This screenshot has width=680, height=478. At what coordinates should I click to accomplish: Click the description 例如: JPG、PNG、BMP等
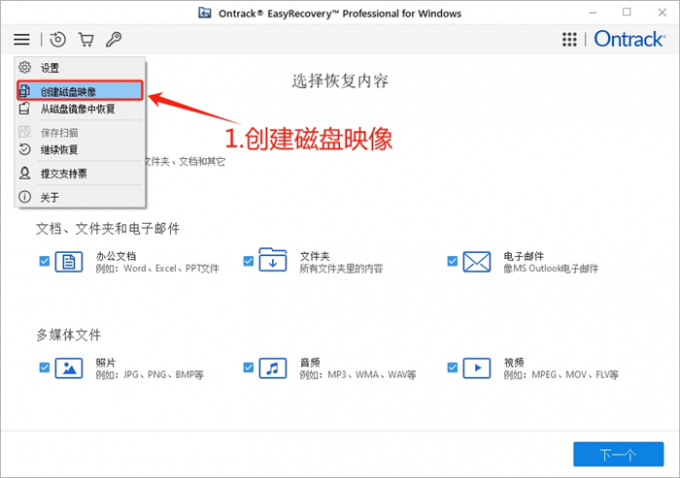(x=150, y=374)
